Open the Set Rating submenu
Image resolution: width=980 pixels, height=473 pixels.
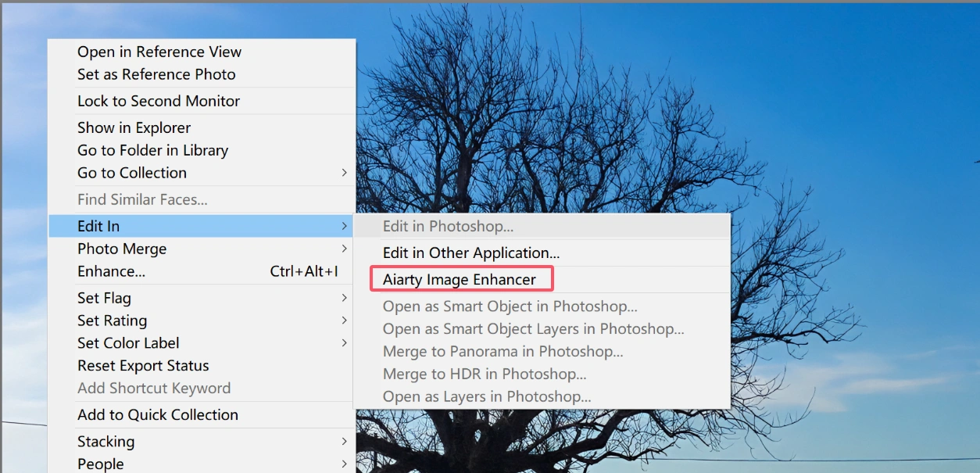[x=202, y=321]
